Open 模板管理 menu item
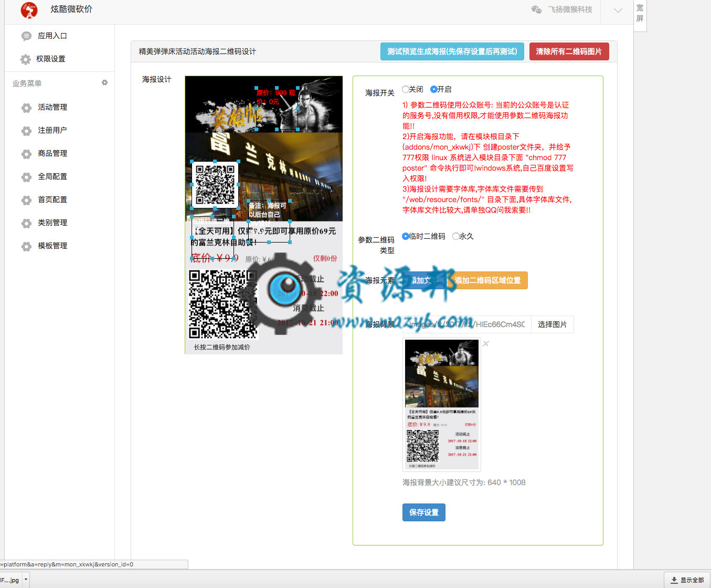 (52, 246)
